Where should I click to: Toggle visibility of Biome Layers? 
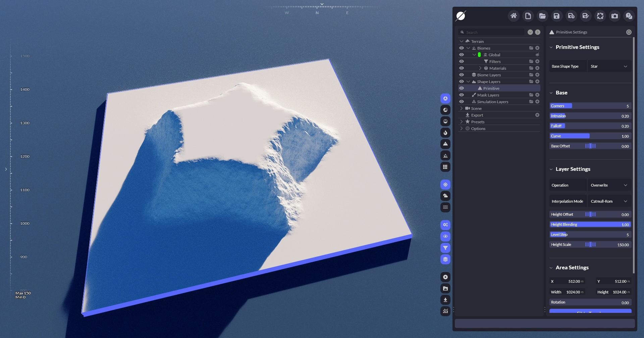[462, 75]
